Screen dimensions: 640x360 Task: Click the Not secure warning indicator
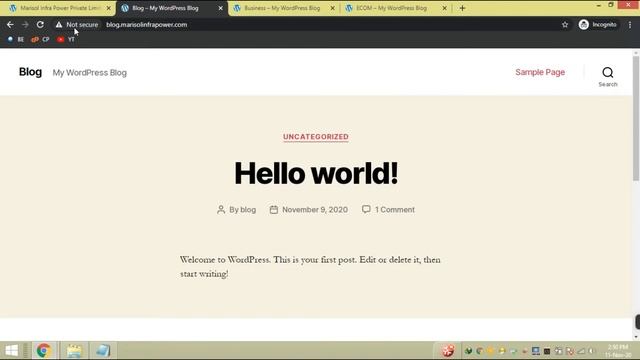pos(77,25)
